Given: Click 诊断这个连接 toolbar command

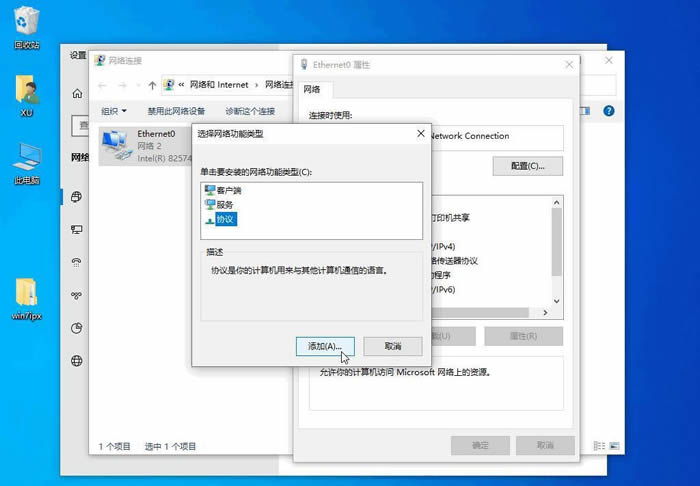Looking at the screenshot, I should pos(249,111).
